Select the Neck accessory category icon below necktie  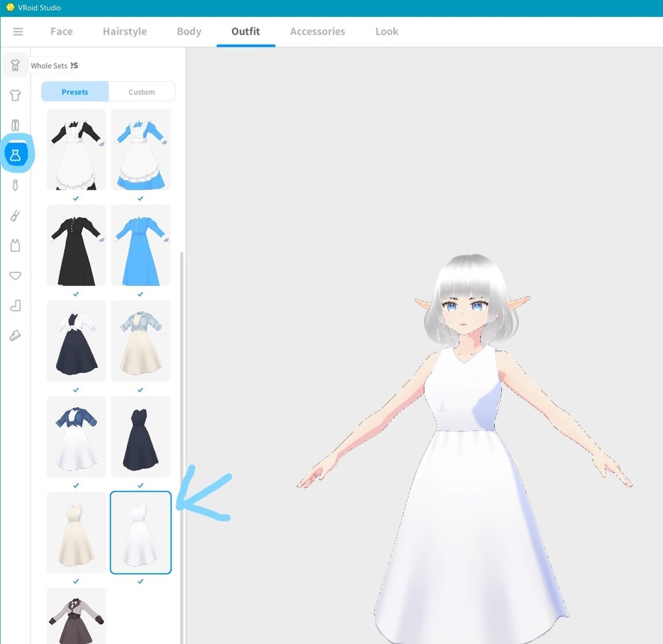[x=16, y=216]
